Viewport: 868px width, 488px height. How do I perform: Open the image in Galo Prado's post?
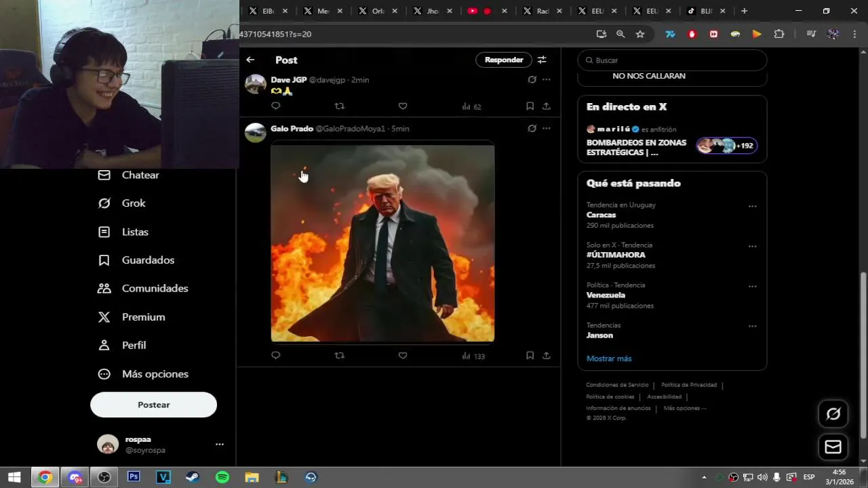[x=382, y=243]
